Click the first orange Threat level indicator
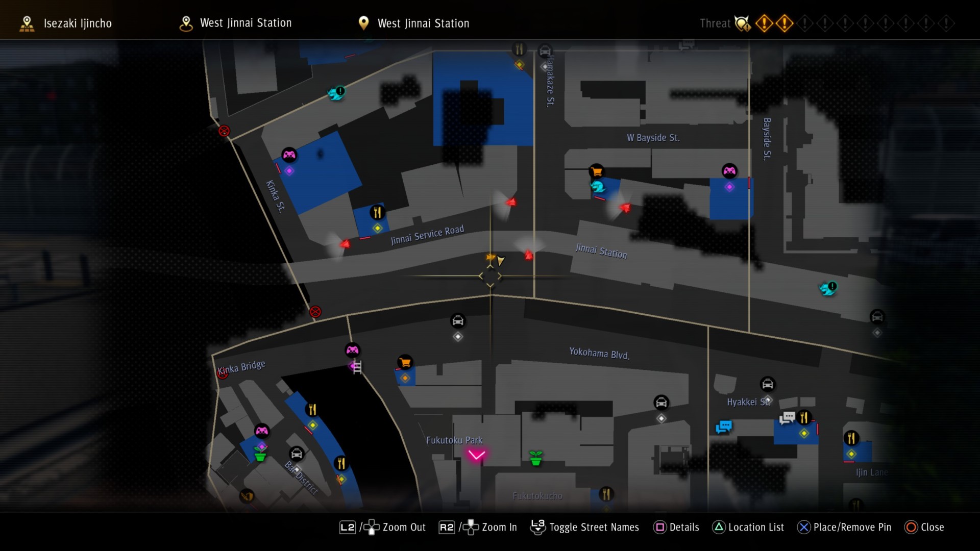 tap(764, 23)
